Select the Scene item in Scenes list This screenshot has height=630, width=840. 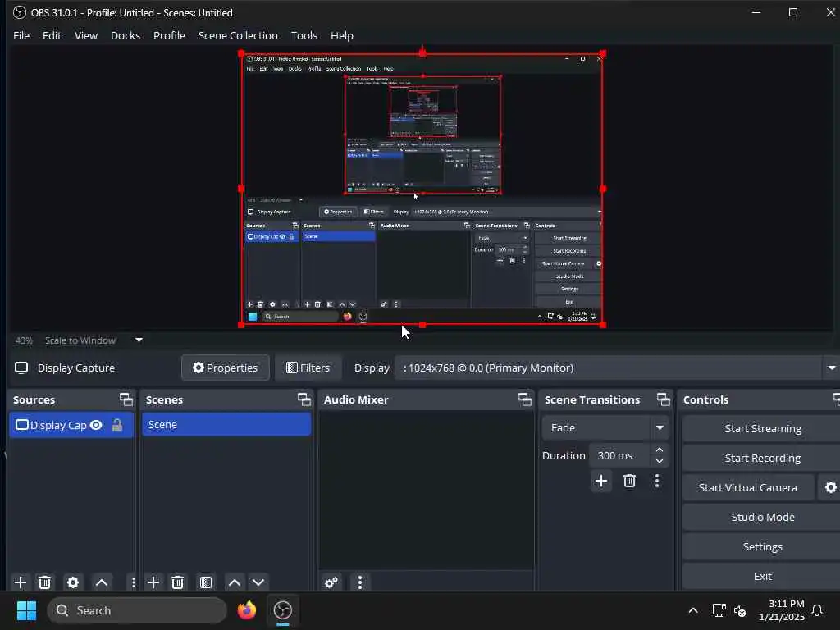(226, 425)
